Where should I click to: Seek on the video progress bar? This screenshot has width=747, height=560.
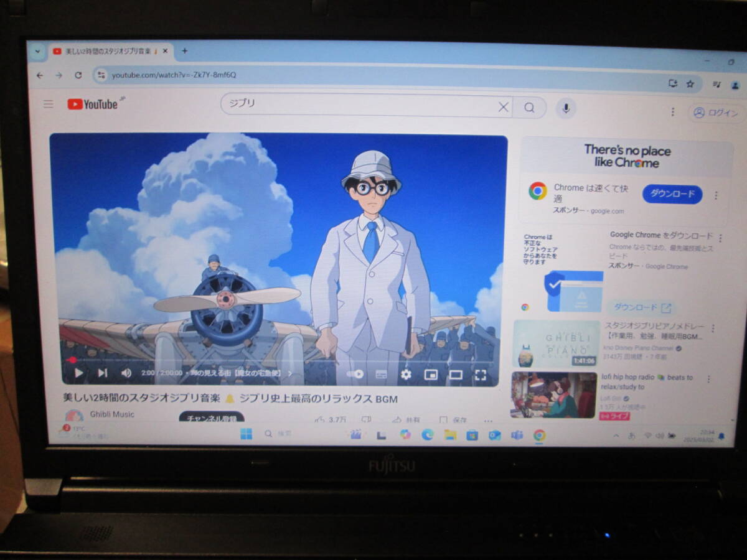(280, 360)
